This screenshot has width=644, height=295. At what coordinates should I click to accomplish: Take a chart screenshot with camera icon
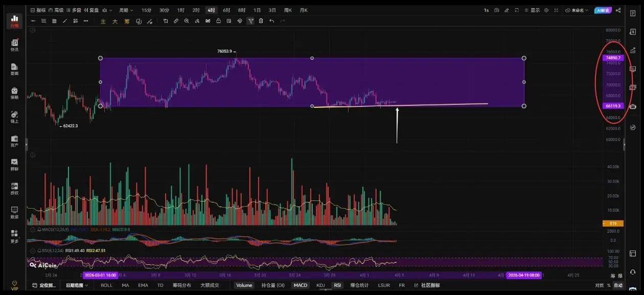click(496, 10)
